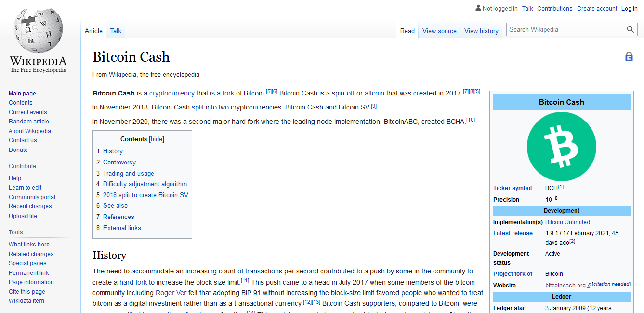The image size is (644, 313).
Task: Open the Talk link in the top user bar
Action: pos(527,9)
